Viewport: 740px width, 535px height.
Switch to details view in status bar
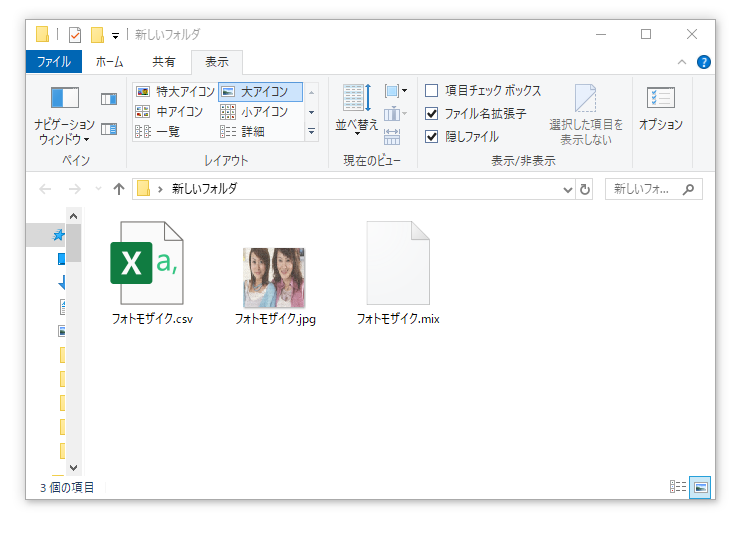[678, 486]
